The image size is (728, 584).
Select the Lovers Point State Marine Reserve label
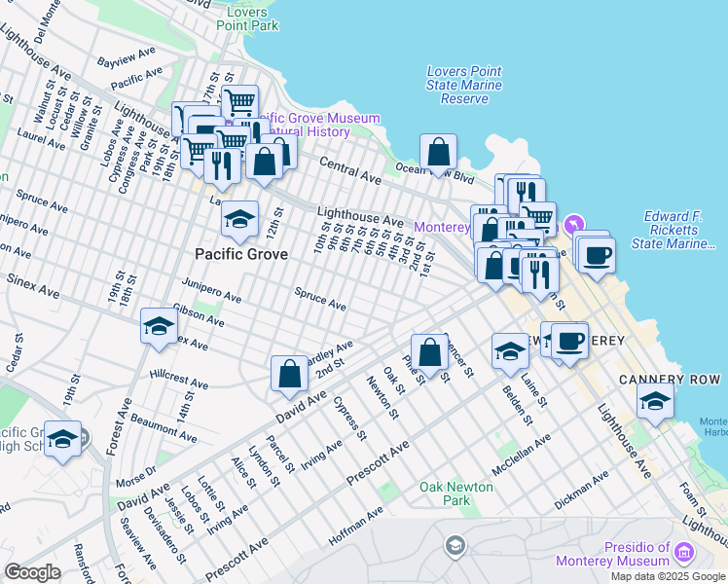click(464, 85)
